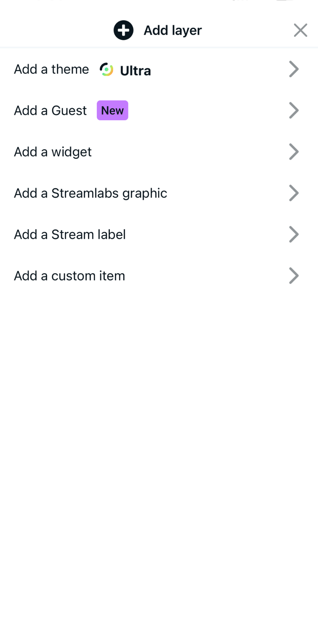Click the plus icon beside Add layer

click(x=123, y=30)
